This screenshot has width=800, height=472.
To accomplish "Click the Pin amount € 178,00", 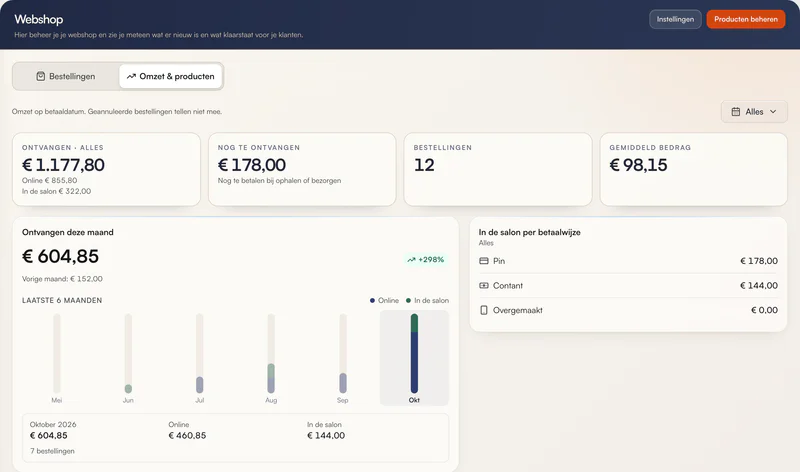I will point(759,261).
